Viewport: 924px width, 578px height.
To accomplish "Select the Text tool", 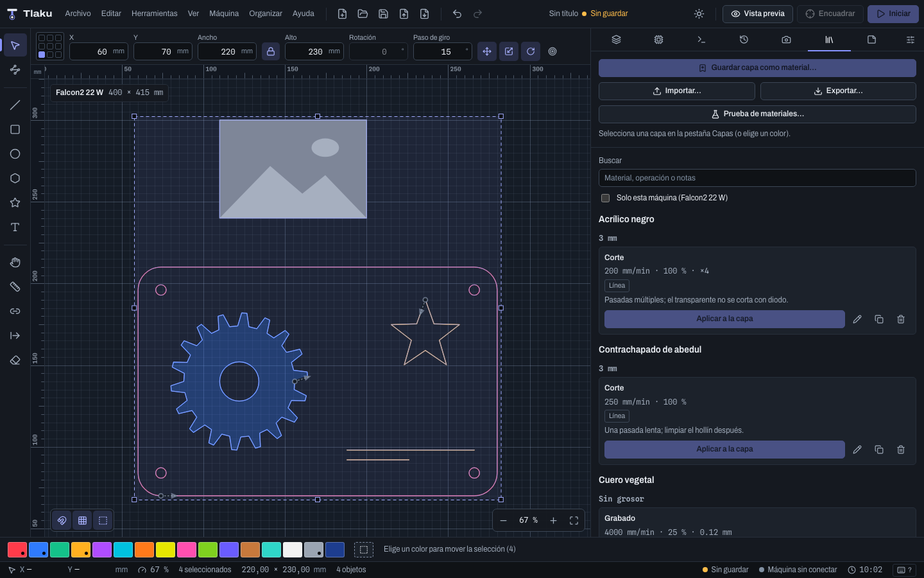I will (15, 227).
